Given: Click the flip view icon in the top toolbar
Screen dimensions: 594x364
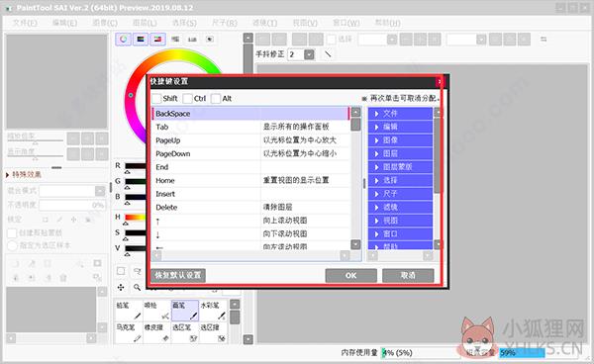Looking at the screenshot, I should coord(544,40).
